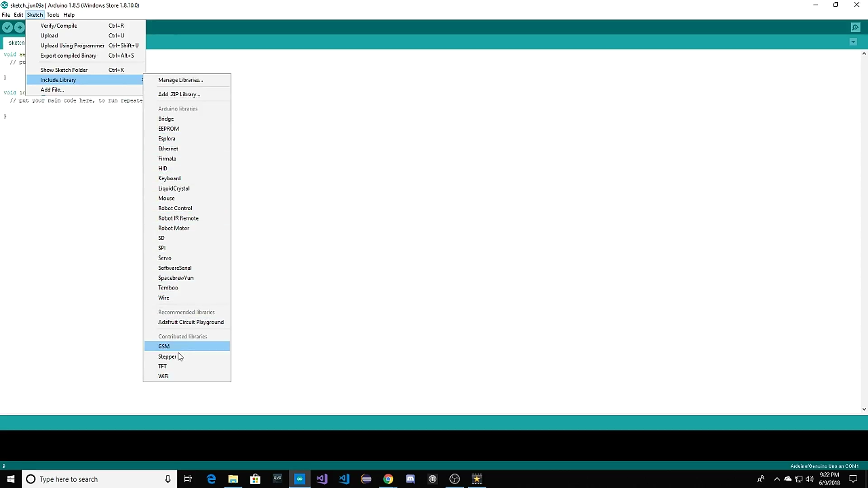Screen dimensions: 868x488
Task: Expand the system tray hidden icons chevron
Action: coord(777,479)
